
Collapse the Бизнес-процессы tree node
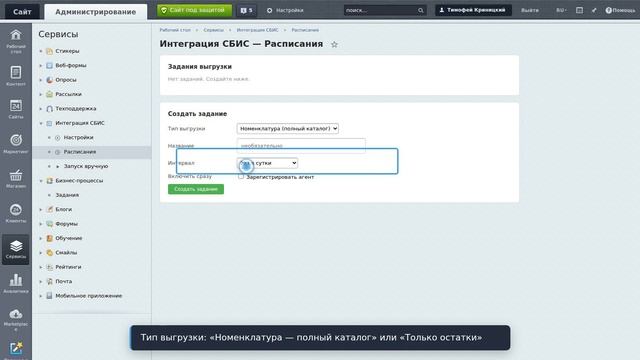(x=41, y=180)
